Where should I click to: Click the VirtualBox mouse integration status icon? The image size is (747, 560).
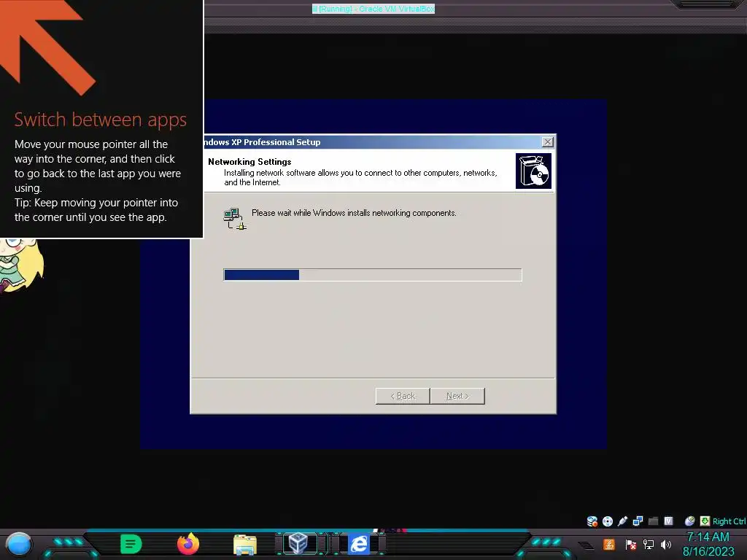[x=689, y=521]
